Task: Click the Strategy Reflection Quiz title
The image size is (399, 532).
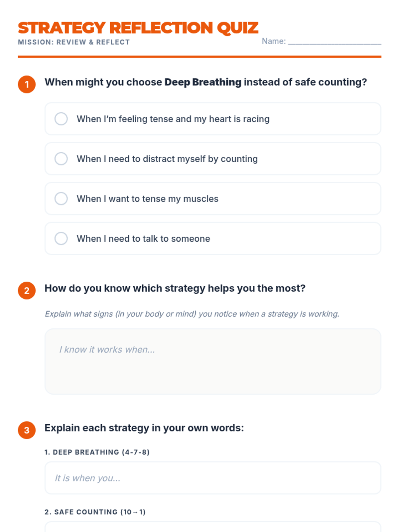Action: (138, 28)
